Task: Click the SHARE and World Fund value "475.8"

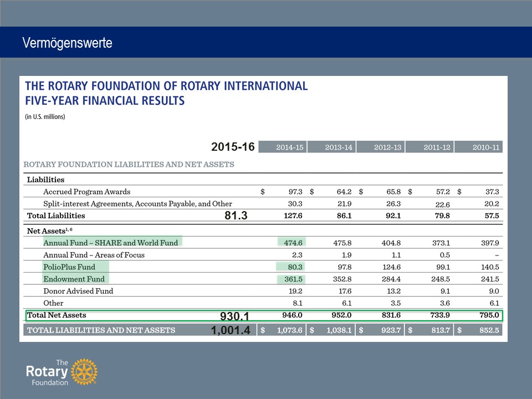Action: coord(342,243)
